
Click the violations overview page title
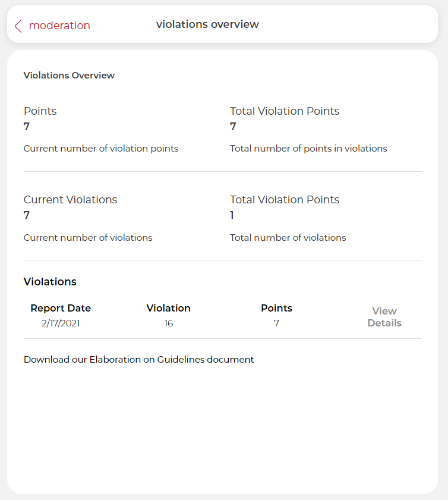(x=207, y=24)
